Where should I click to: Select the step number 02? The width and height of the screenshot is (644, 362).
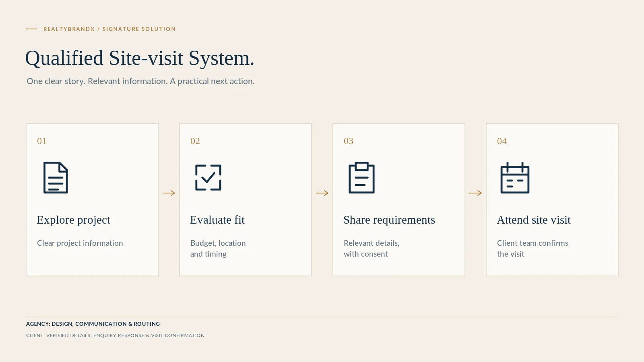click(195, 141)
